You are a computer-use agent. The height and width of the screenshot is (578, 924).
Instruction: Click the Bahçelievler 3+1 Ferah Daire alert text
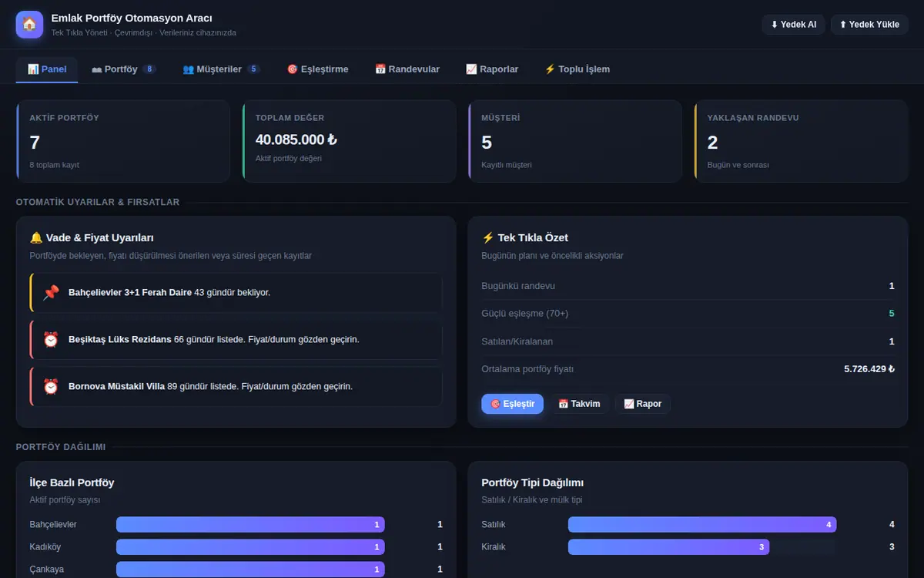pyautogui.click(x=169, y=293)
